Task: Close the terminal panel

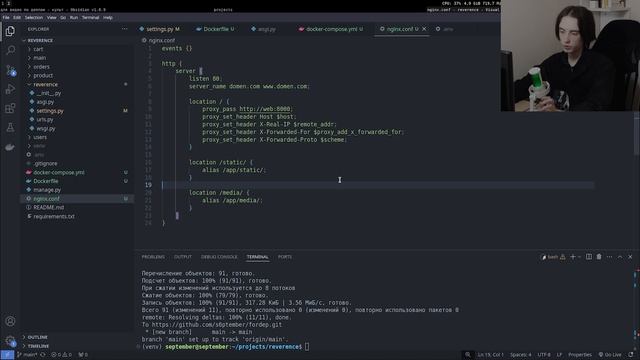Action: point(630,257)
